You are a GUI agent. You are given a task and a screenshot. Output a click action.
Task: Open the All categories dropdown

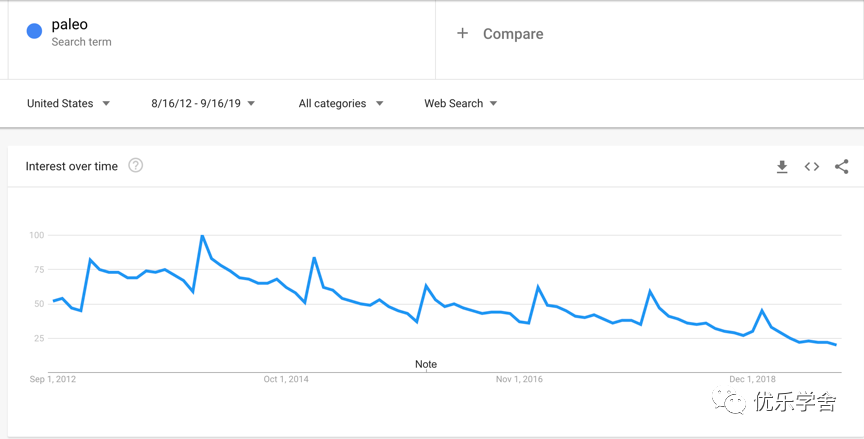tap(340, 103)
